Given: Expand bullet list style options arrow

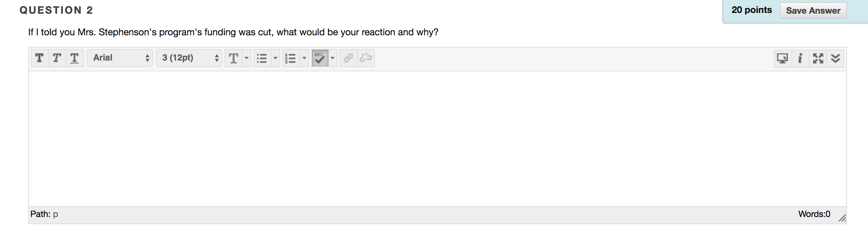Looking at the screenshot, I should click(x=275, y=58).
